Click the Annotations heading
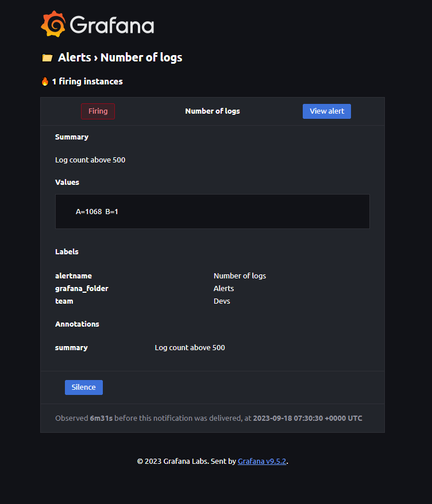Viewport: 432px width, 504px height. point(77,324)
